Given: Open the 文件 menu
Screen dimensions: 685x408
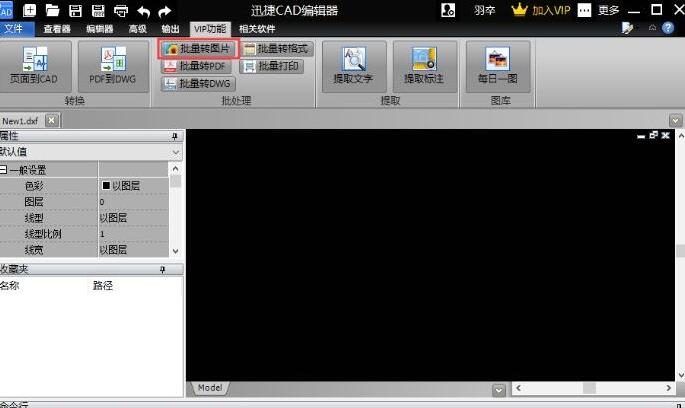Looking at the screenshot, I should click(17, 29).
